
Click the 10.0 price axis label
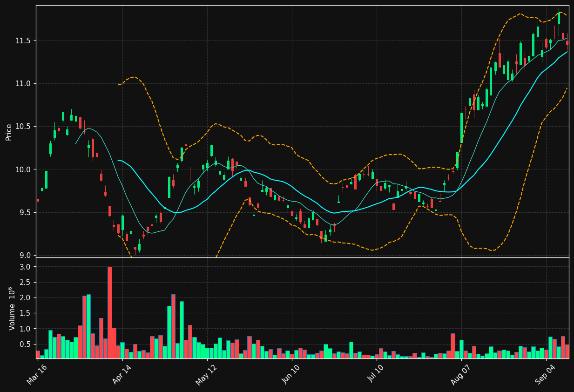(x=23, y=169)
